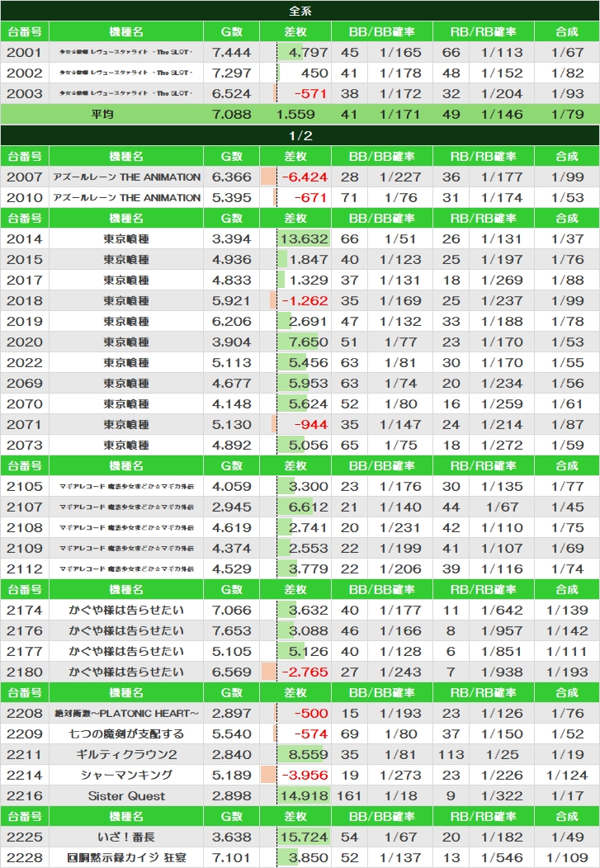This screenshot has height=868, width=600.
Task: Click マギアレコード name in row 2108
Action: [x=126, y=527]
